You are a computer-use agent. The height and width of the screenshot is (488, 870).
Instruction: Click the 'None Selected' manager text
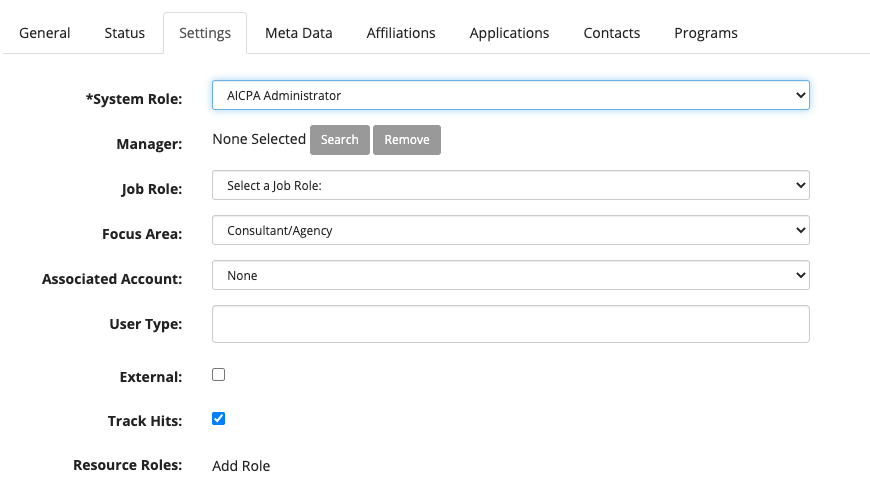pos(259,139)
